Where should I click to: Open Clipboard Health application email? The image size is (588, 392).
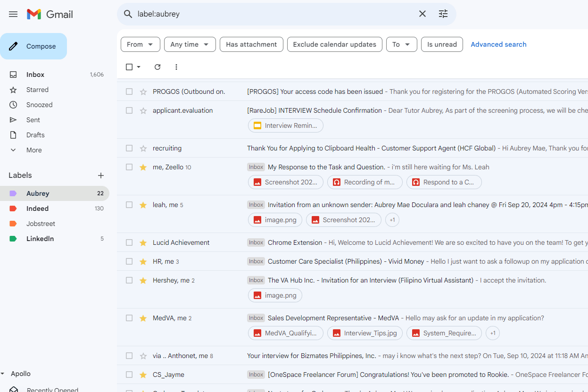coord(352,148)
